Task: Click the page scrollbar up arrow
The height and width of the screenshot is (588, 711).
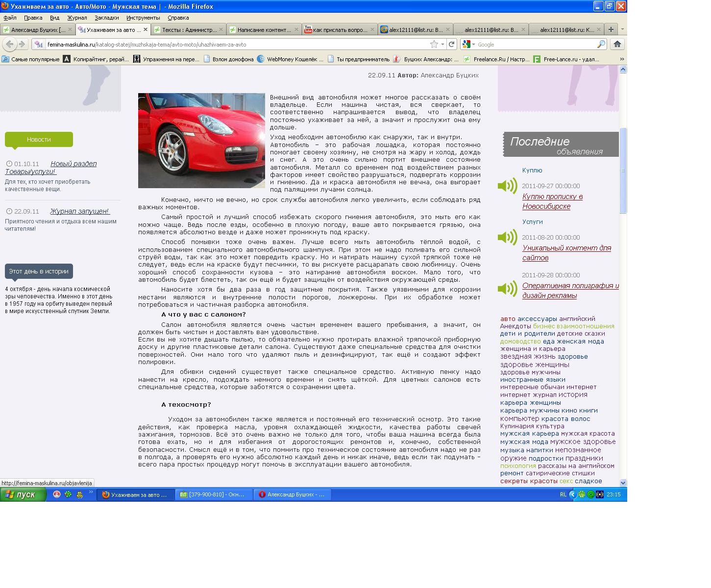Action: click(x=623, y=70)
